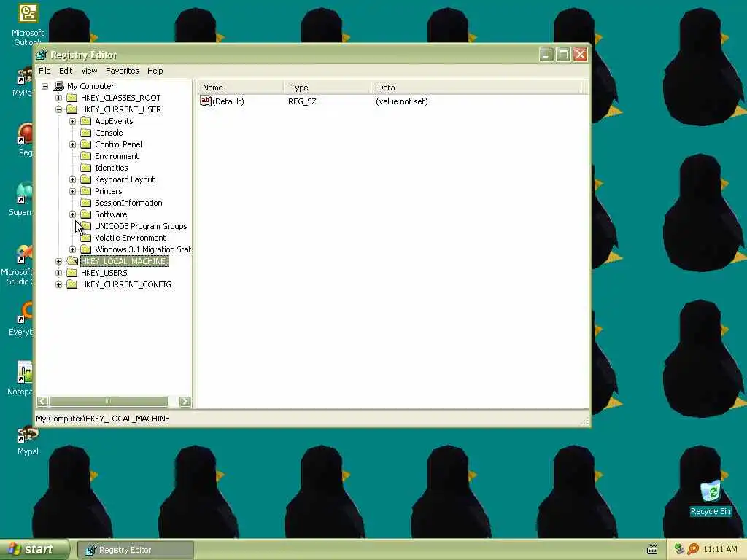The height and width of the screenshot is (560, 747).
Task: Collapse the HKEY_CURRENT_USER key
Action: pos(58,109)
